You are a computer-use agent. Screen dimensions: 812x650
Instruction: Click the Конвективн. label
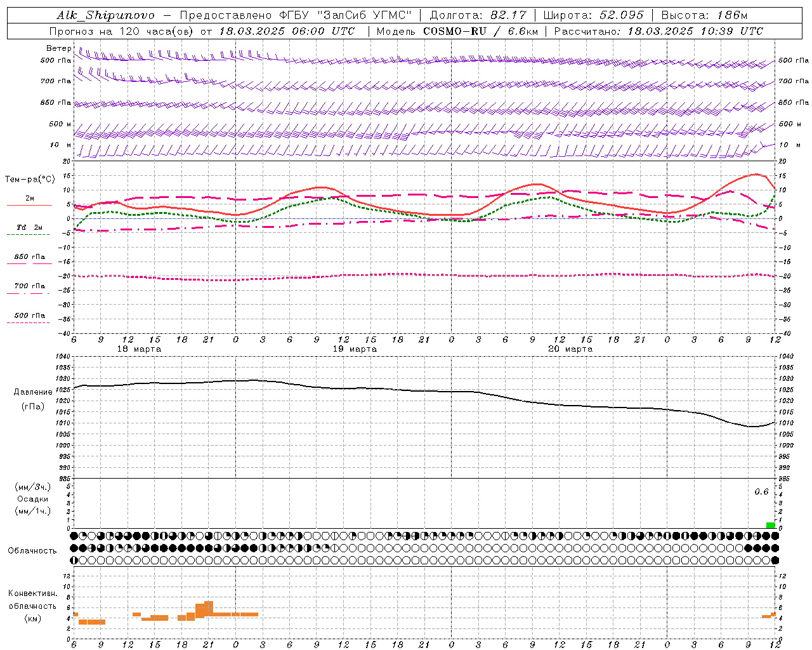pyautogui.click(x=32, y=594)
